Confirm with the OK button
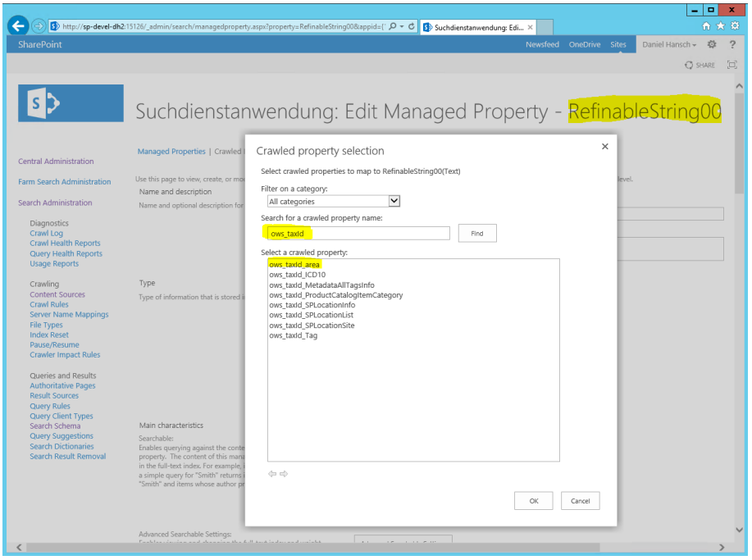The height and width of the screenshot is (560, 752). 533,501
